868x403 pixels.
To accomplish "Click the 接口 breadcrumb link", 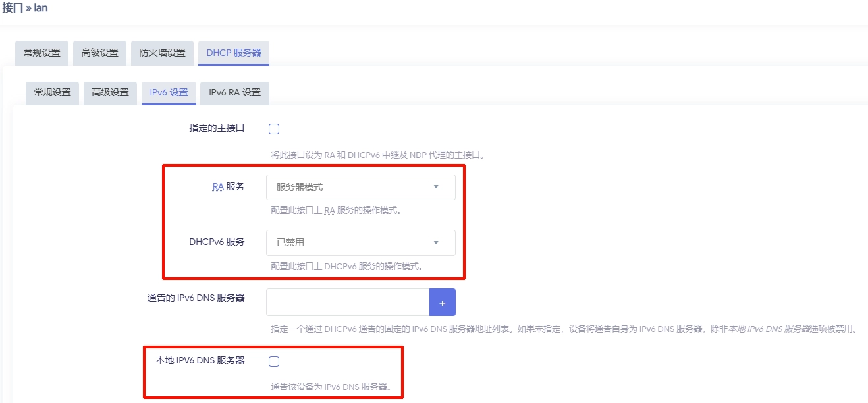I will pyautogui.click(x=11, y=7).
